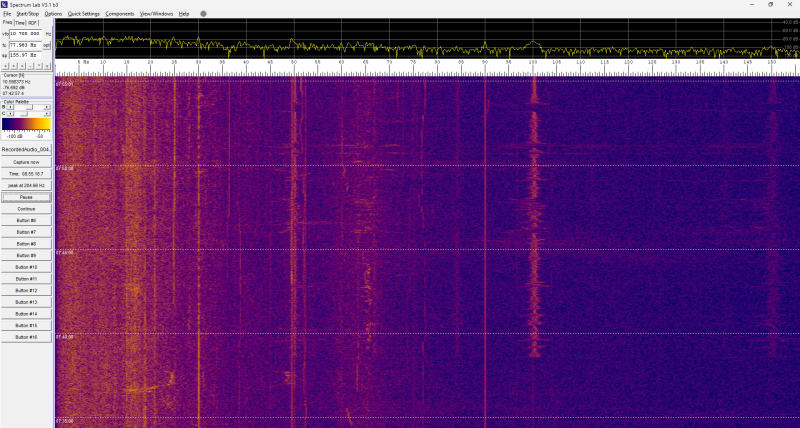Click the plus zoom button under span field
Image resolution: width=800 pixels, height=428 pixels.
pos(22,66)
